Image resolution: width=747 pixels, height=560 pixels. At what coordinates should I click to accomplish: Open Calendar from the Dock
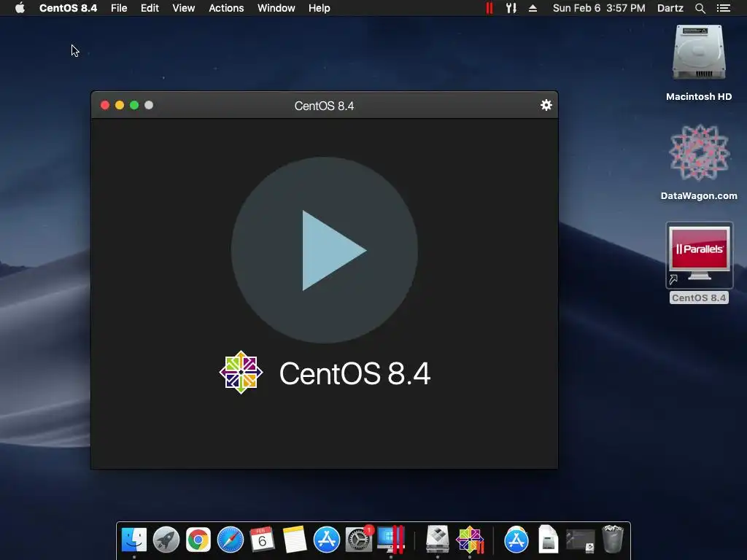(262, 540)
